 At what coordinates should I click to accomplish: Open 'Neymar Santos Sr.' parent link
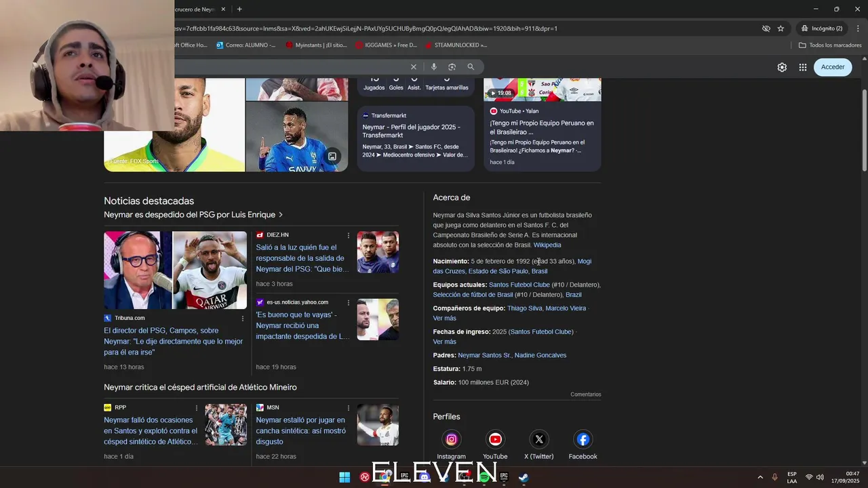pos(484,355)
